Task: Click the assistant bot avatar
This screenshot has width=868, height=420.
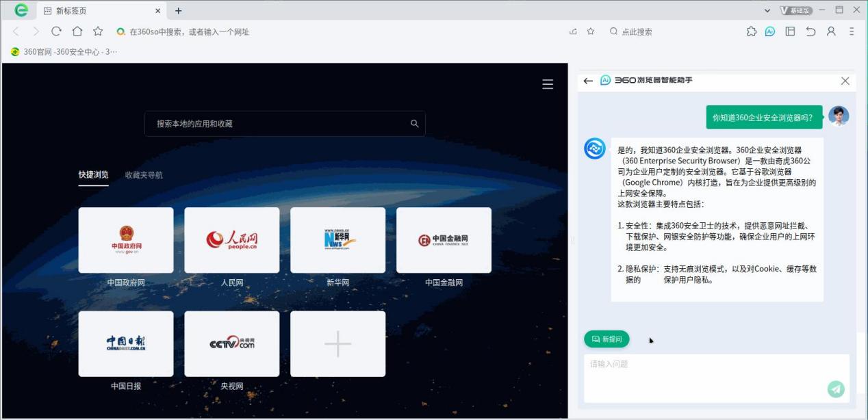Action: click(595, 148)
